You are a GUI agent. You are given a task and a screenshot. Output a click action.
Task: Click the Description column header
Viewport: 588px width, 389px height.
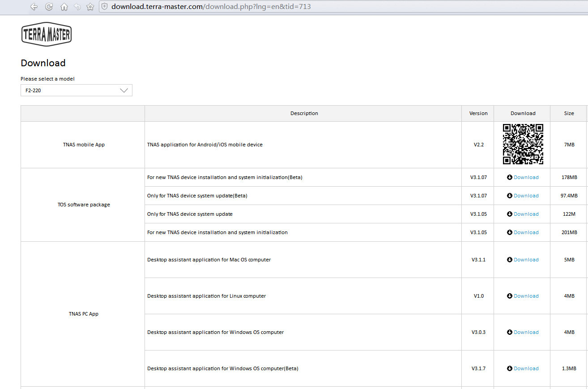tap(304, 114)
